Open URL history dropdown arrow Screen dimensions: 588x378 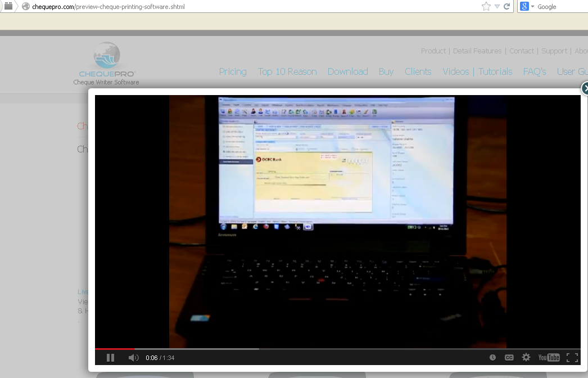coord(497,7)
